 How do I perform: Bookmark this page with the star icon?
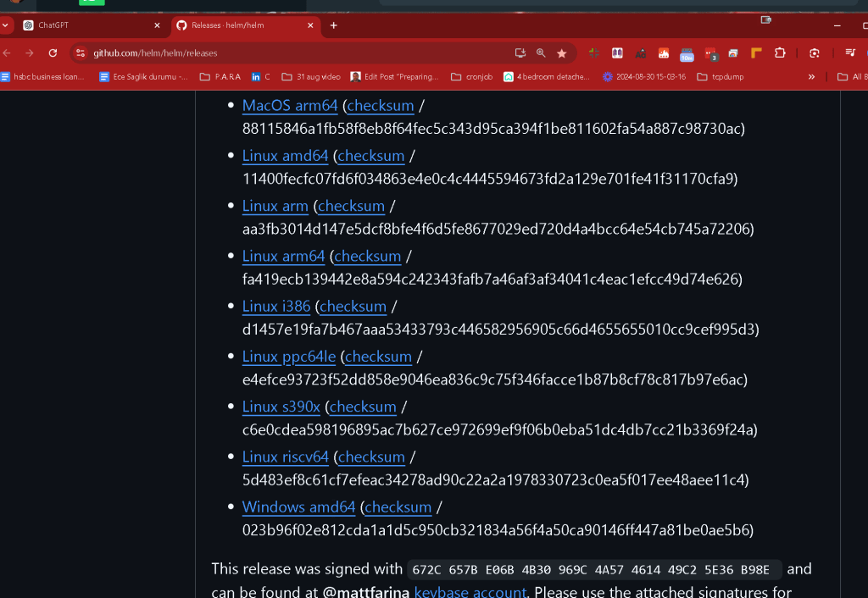[562, 53]
